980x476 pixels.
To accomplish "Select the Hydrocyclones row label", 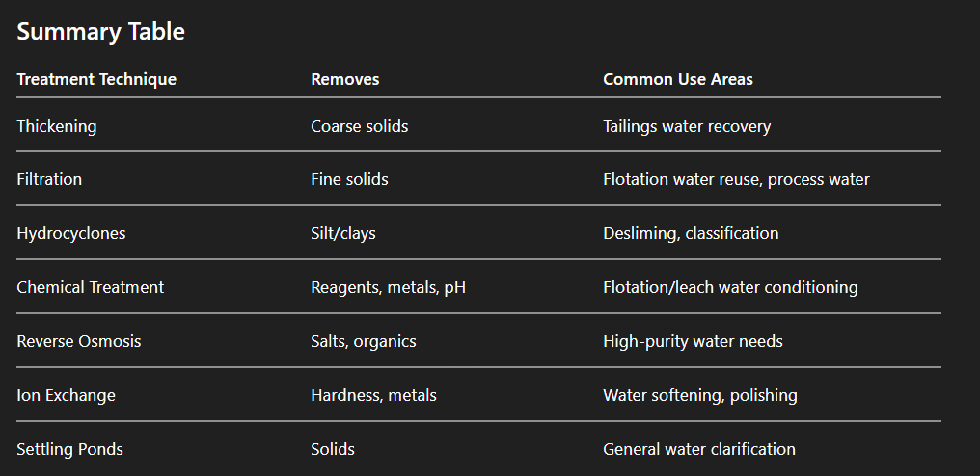I will [x=71, y=233].
